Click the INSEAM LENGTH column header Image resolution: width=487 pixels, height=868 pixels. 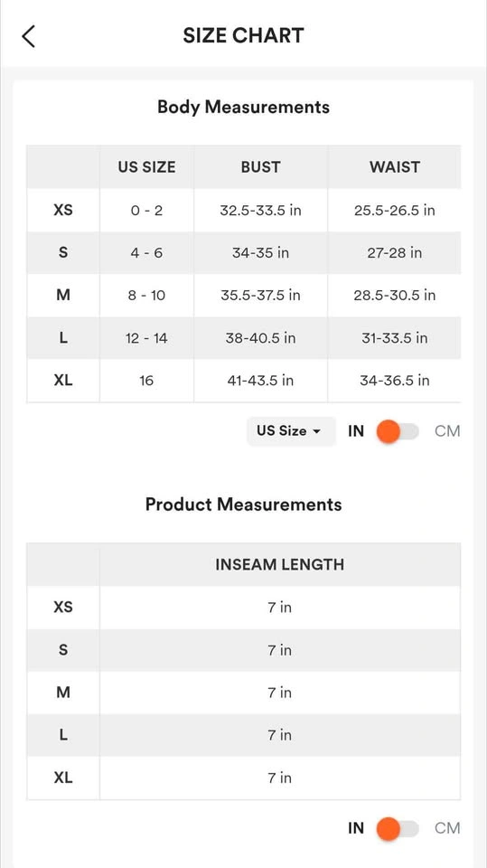tap(280, 564)
